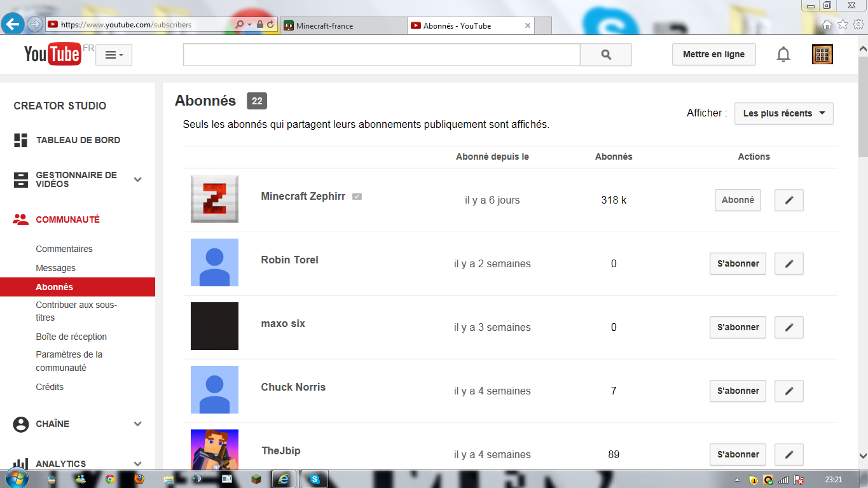868x488 pixels.
Task: Toggle the Abonné button for Minecraft Zephirr
Action: pyautogui.click(x=738, y=200)
